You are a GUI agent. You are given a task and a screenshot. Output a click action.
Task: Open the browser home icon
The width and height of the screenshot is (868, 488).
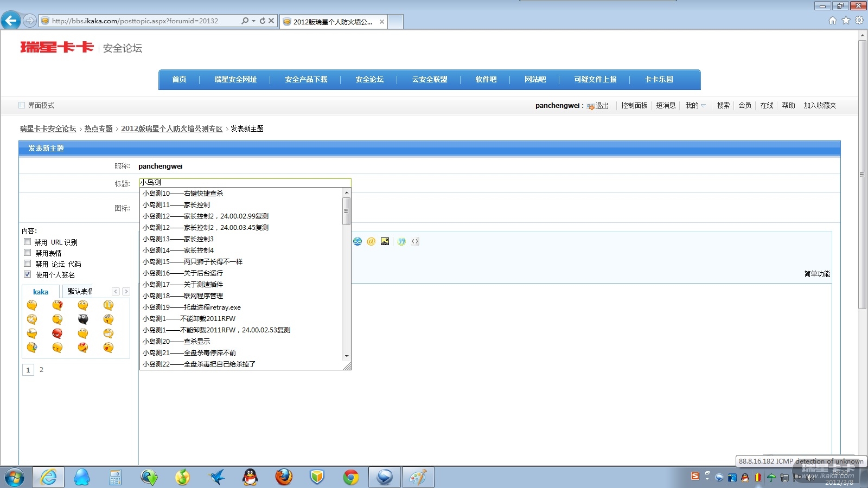click(x=833, y=21)
